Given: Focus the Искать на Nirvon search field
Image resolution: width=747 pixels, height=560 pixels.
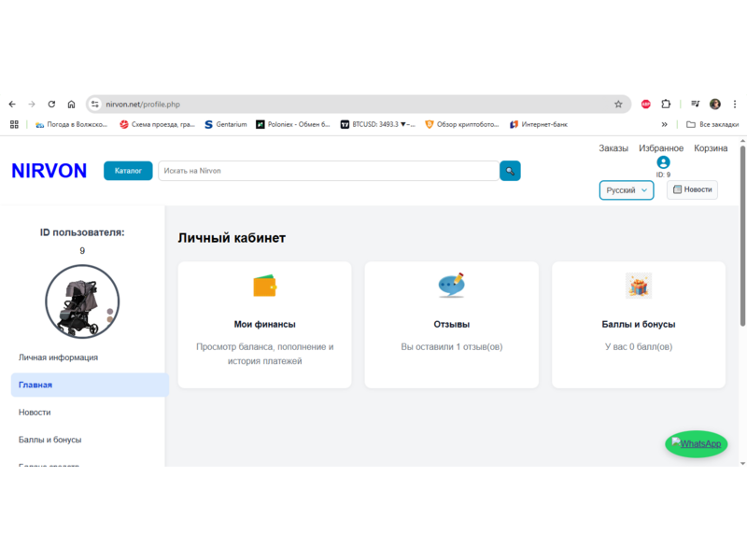Looking at the screenshot, I should (x=327, y=171).
